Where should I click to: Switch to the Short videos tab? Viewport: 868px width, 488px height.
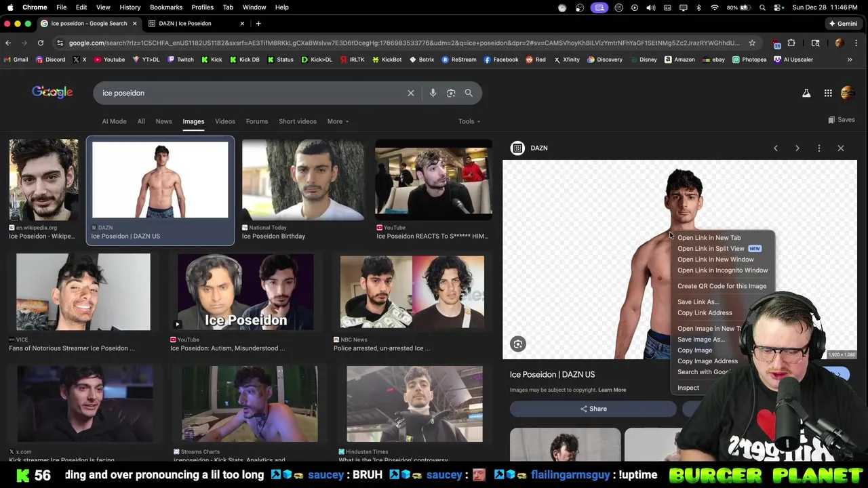click(298, 121)
